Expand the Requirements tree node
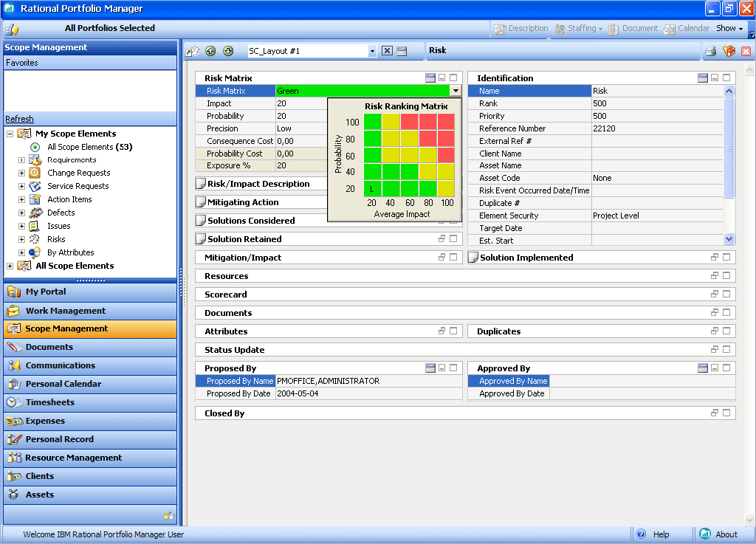Viewport: 756px width, 544px height. click(x=21, y=160)
